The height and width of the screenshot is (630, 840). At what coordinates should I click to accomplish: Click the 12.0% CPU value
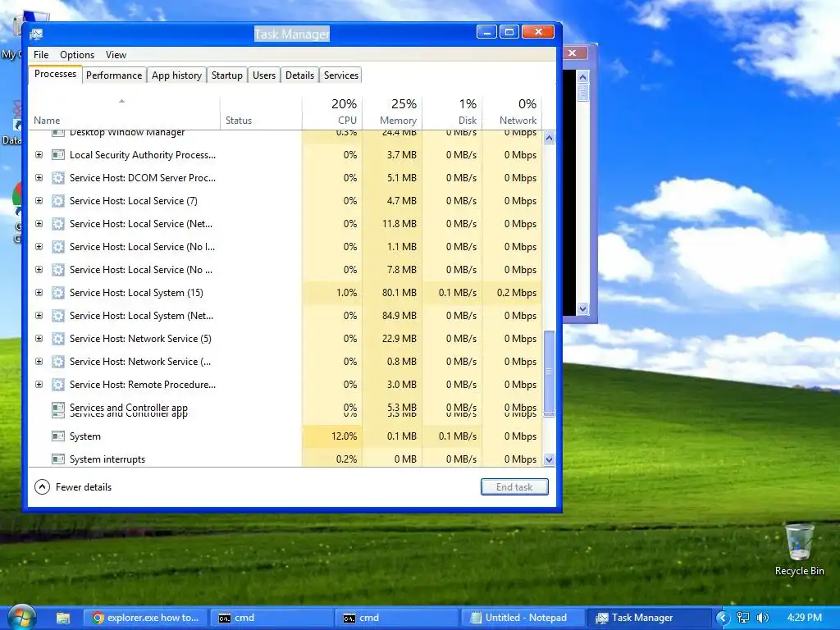click(344, 436)
